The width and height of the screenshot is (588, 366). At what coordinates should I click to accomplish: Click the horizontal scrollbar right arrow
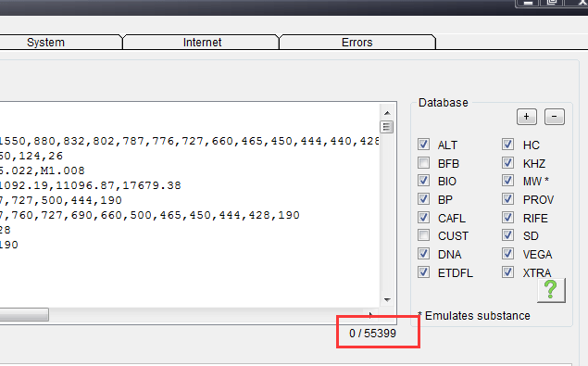point(371,314)
